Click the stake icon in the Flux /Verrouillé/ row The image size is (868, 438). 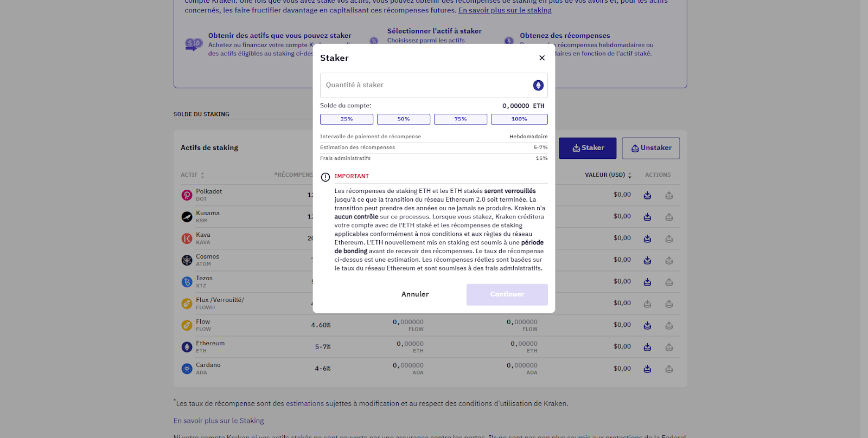(x=647, y=304)
